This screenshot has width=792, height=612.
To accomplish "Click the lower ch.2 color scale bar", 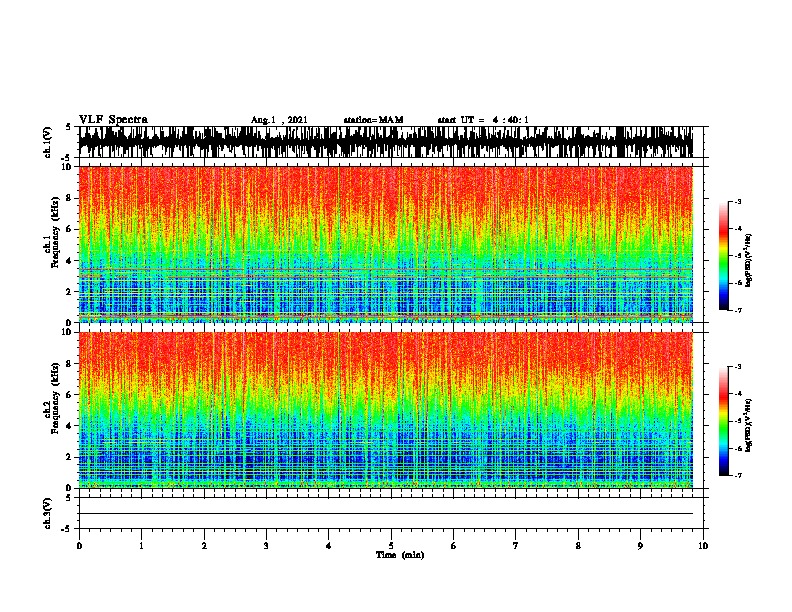I will pos(723,421).
